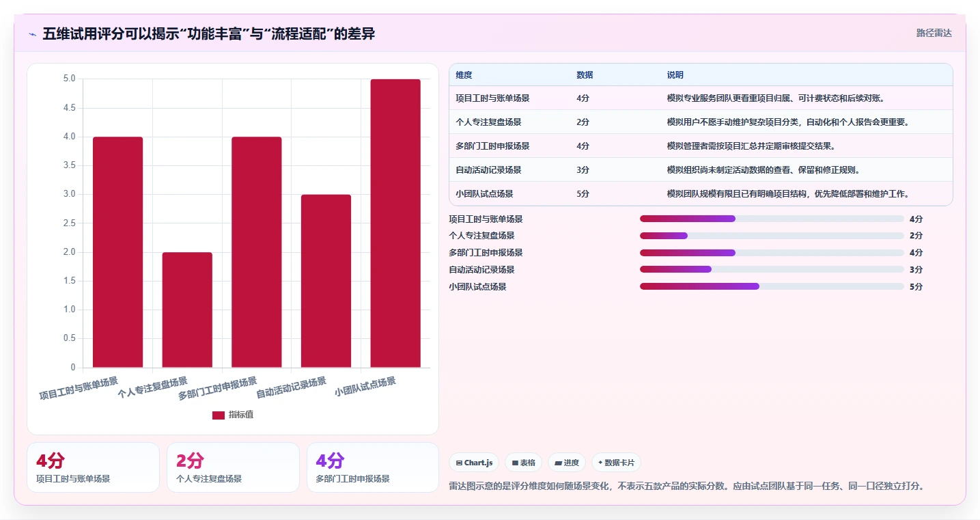980x520 pixels.
Task: Click the 进度 chip
Action: [567, 463]
